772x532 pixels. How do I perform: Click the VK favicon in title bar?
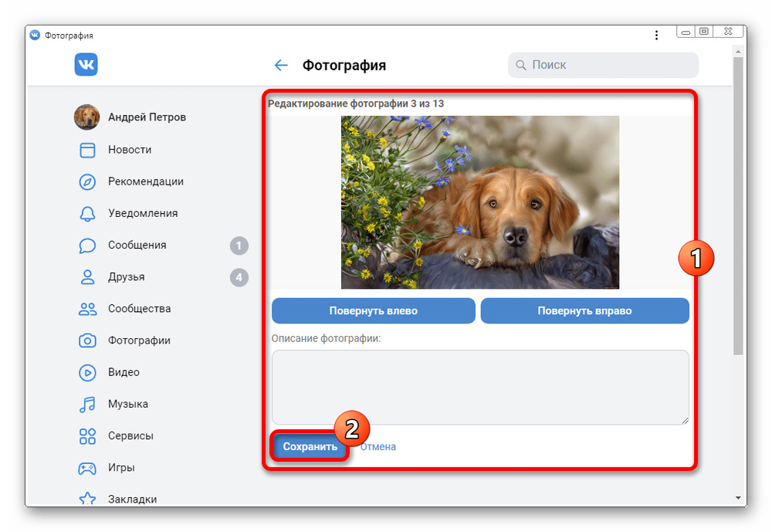[35, 35]
